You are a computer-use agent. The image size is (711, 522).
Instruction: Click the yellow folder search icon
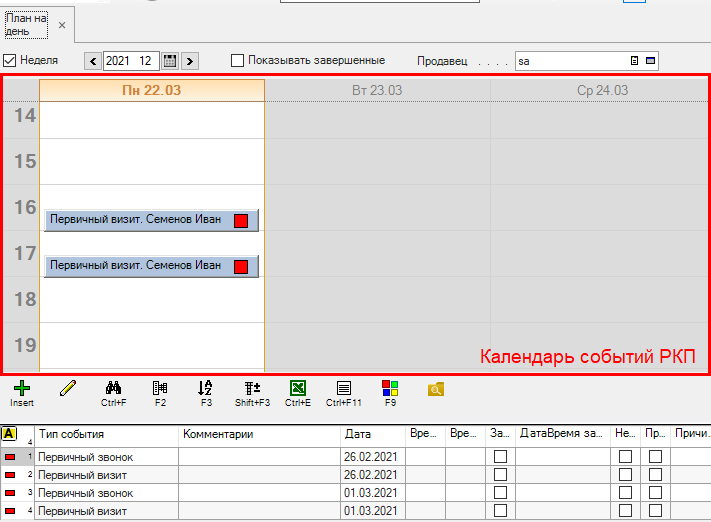pyautogui.click(x=435, y=388)
